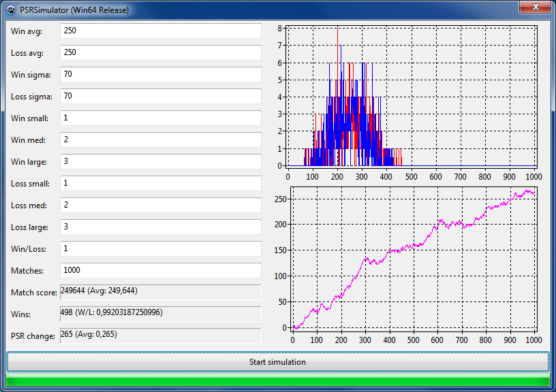Click the PSR change result box

coord(161,336)
